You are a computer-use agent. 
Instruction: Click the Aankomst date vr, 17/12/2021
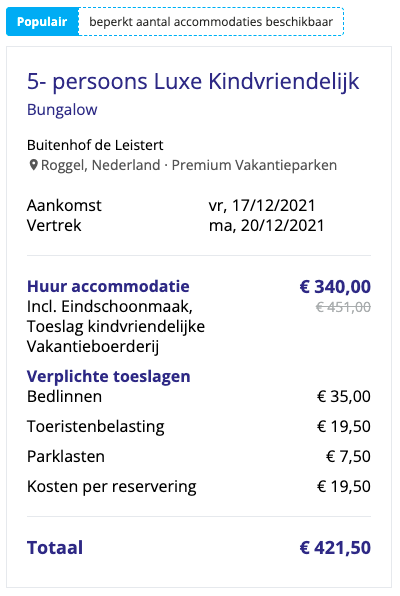pyautogui.click(x=262, y=206)
